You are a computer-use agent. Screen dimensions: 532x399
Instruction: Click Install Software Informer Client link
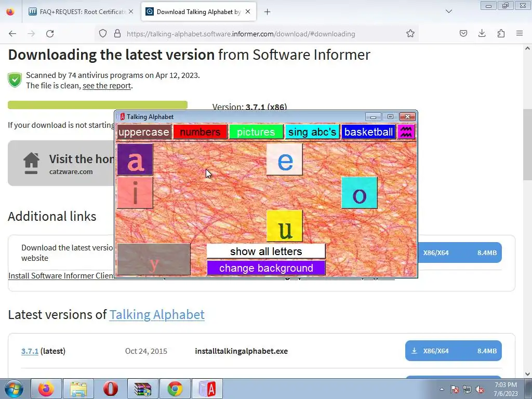coord(61,276)
